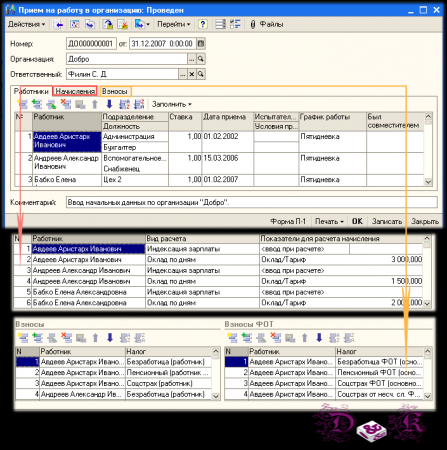Clear Ответственный field with the X icon
The height and width of the screenshot is (450, 447).
(192, 74)
